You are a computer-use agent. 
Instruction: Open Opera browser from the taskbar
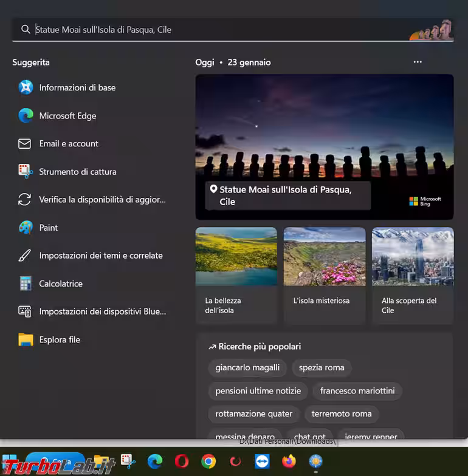(182, 462)
